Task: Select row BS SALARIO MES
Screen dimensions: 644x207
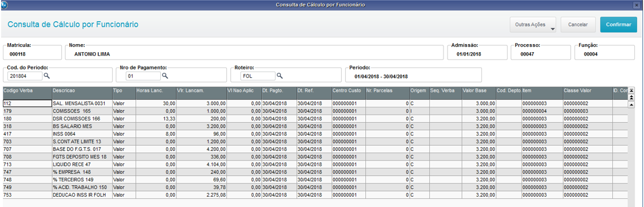Action: pos(315,126)
